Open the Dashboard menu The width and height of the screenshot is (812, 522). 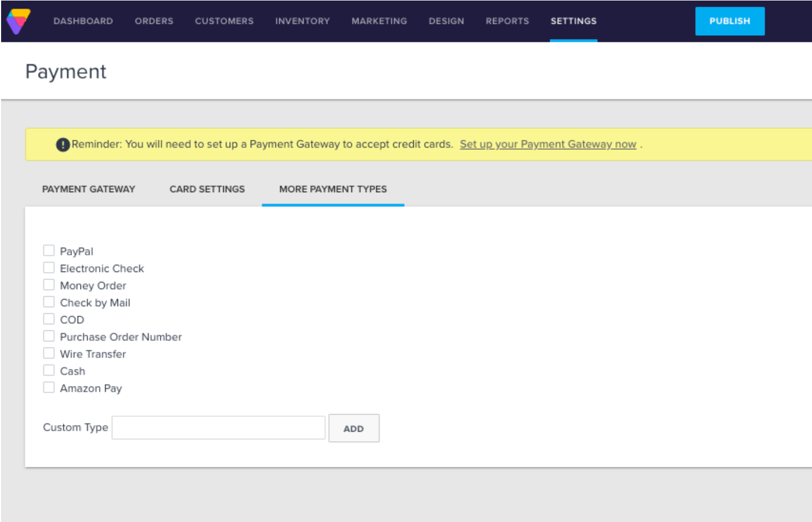coord(83,21)
